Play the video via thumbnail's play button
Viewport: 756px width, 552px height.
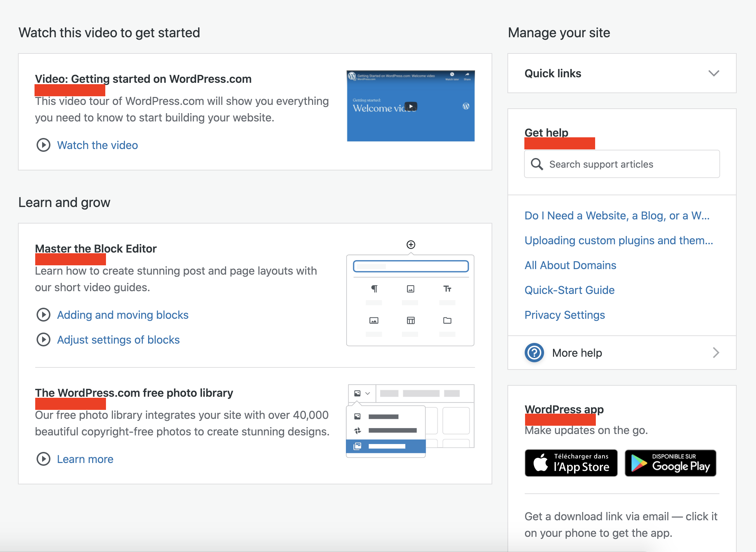pos(411,106)
